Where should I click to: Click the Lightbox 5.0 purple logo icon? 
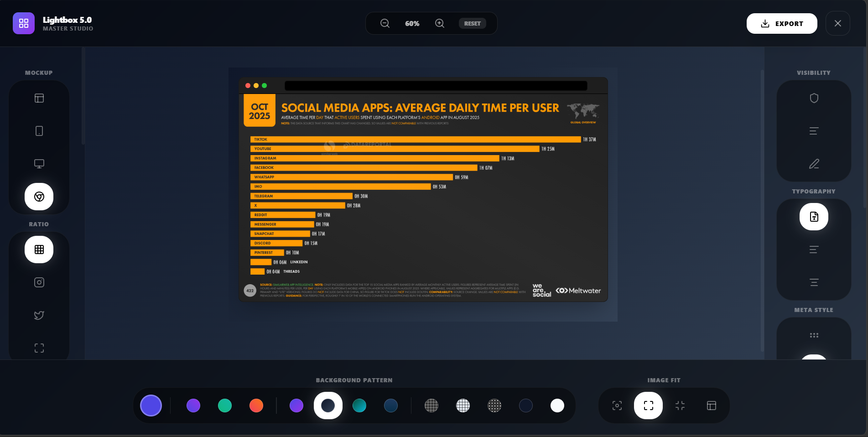24,23
